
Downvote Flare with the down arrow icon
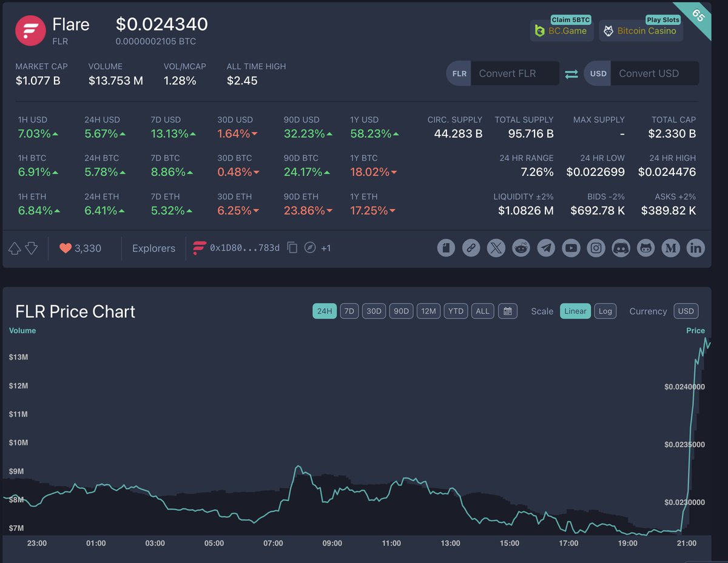point(32,248)
